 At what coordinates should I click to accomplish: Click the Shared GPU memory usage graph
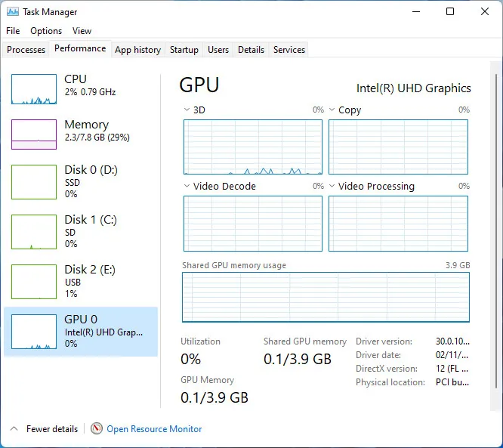[326, 297]
